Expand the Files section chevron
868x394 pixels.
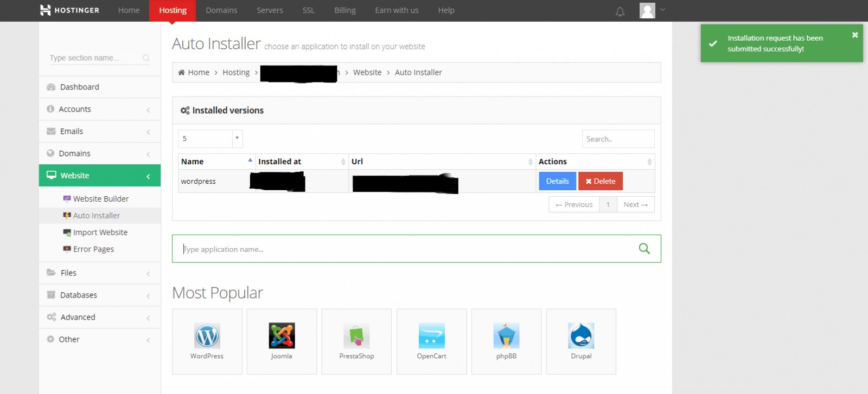148,274
